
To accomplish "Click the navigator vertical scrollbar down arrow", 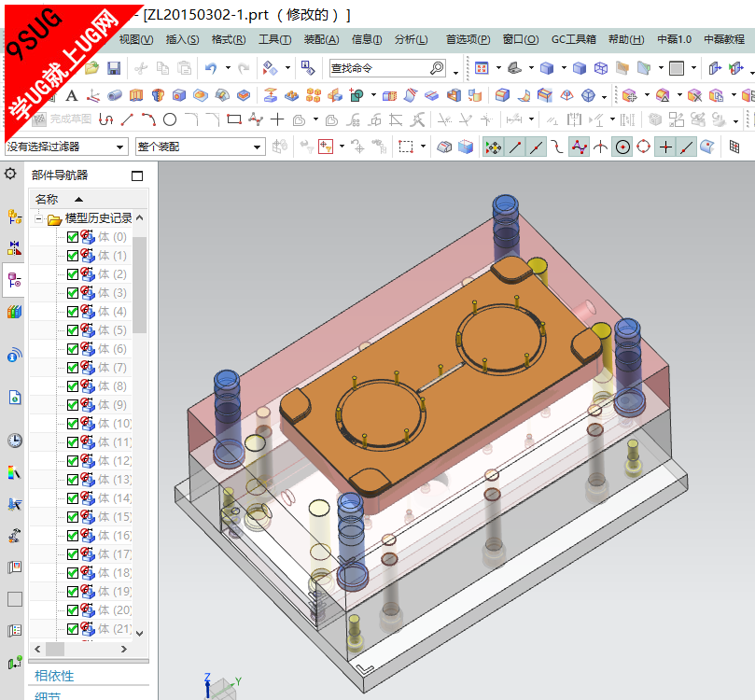I will point(140,633).
